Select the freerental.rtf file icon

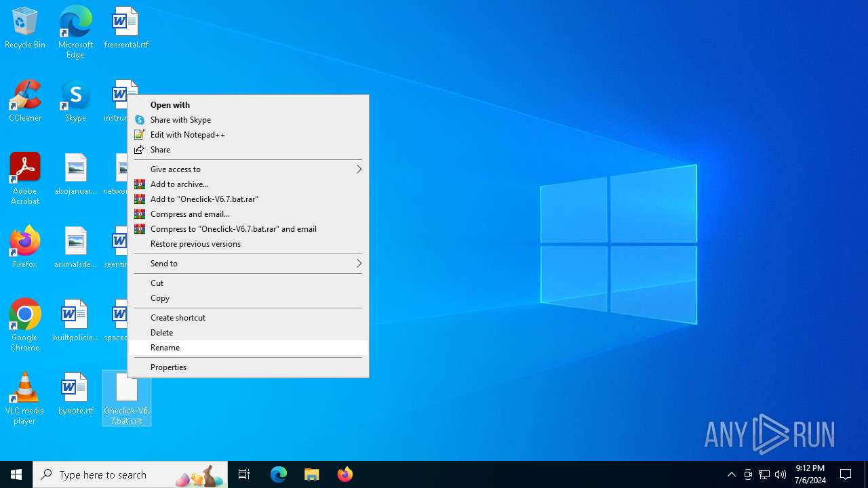[x=126, y=28]
